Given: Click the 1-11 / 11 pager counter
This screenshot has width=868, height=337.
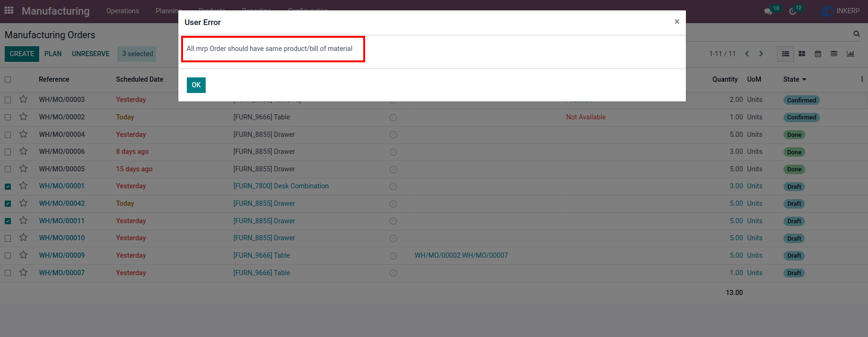Looking at the screenshot, I should click(722, 54).
